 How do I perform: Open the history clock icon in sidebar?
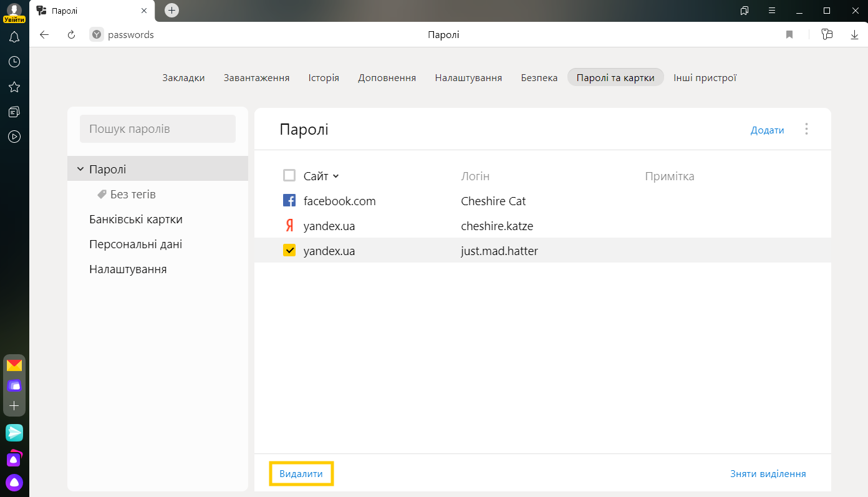point(14,62)
